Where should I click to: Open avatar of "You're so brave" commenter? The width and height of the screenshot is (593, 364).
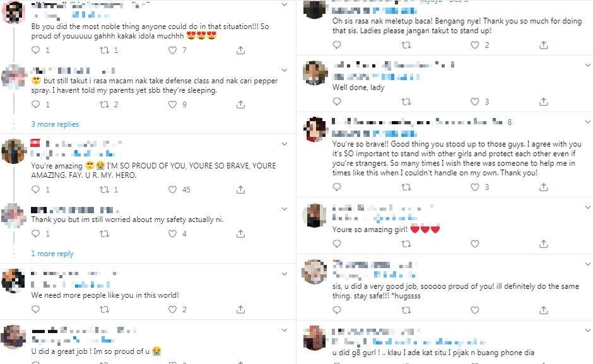tap(314, 129)
